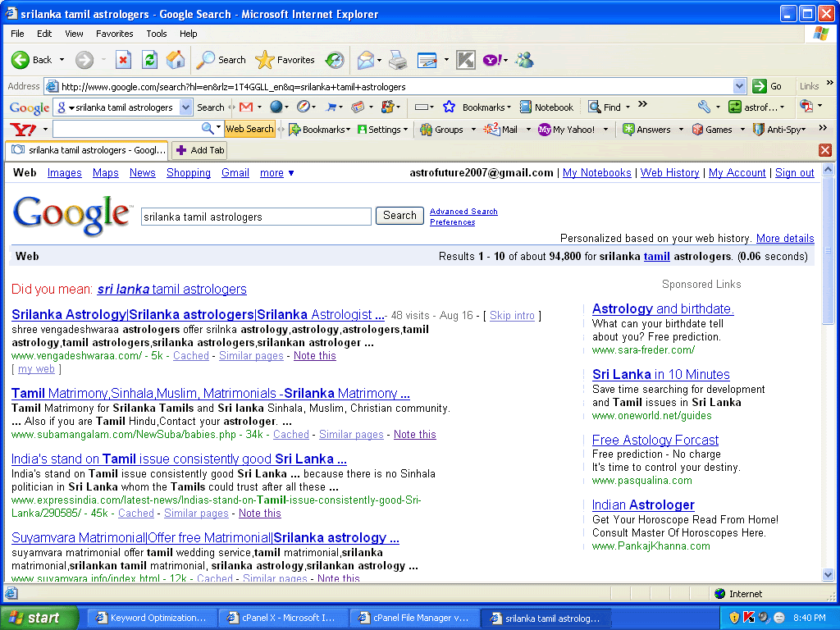Open the Indian Astrologer sponsored link
This screenshot has height=630, width=840.
click(643, 504)
